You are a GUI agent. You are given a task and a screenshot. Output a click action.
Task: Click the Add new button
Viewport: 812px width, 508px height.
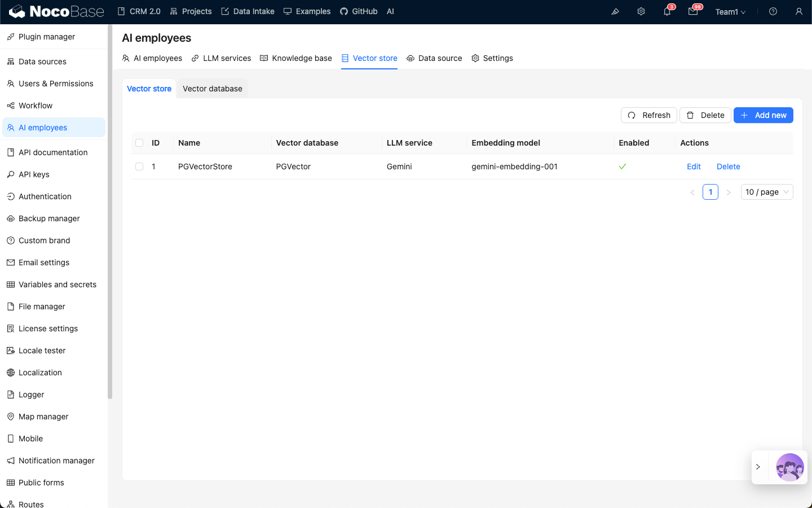pyautogui.click(x=764, y=115)
